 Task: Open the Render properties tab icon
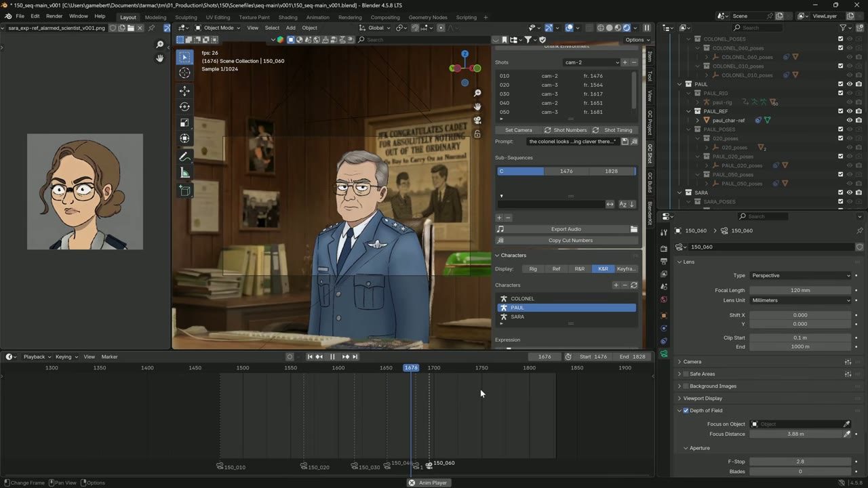pos(664,249)
